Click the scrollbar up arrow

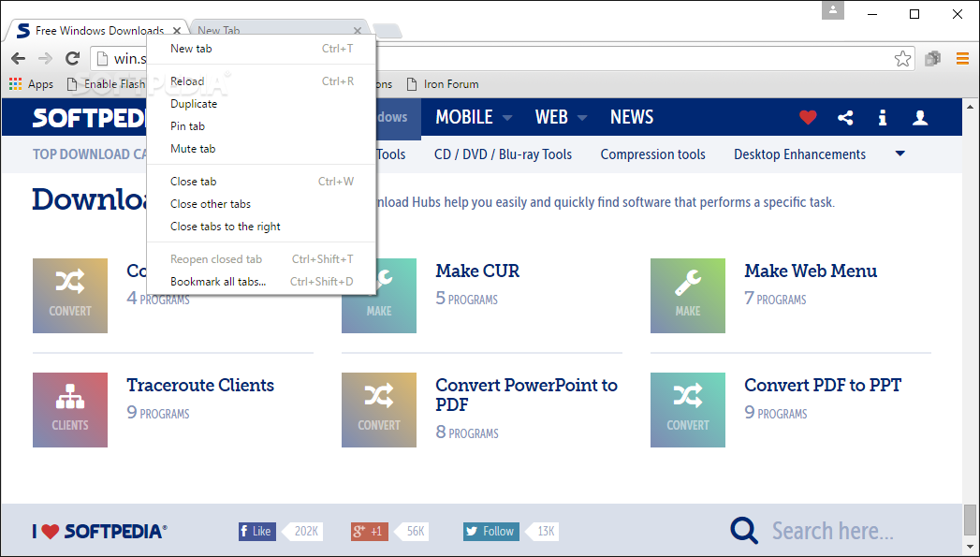pyautogui.click(x=970, y=105)
